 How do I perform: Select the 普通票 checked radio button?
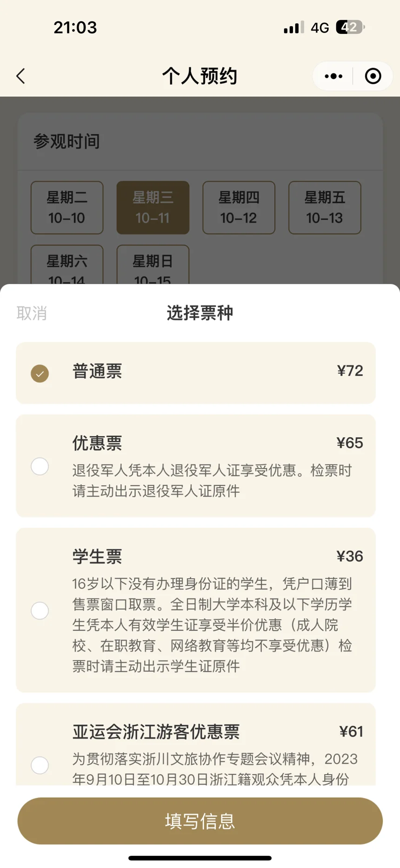40,373
